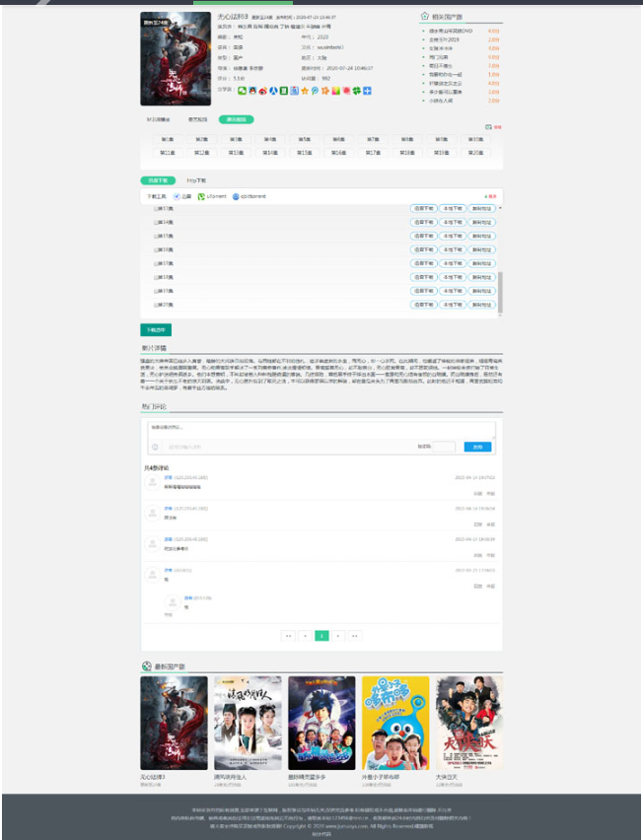This screenshot has height=840, width=643.
Task: Submit comment with the blue post button
Action: pyautogui.click(x=477, y=447)
